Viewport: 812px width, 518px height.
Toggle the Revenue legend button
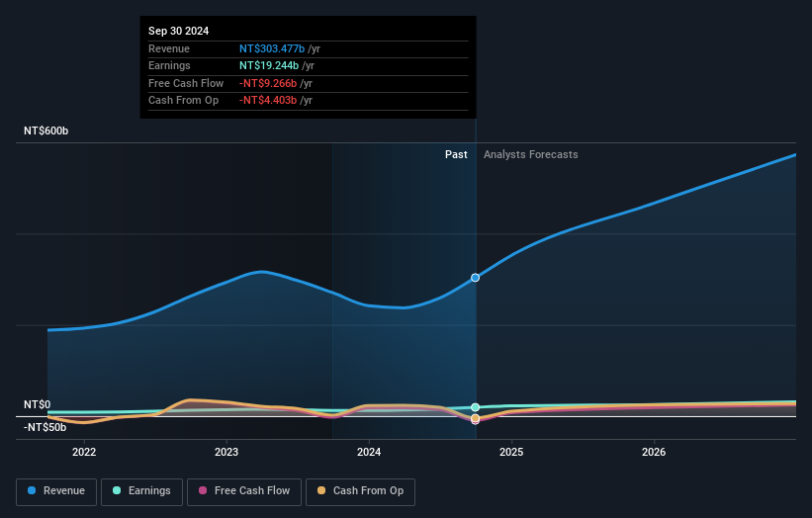coord(56,491)
